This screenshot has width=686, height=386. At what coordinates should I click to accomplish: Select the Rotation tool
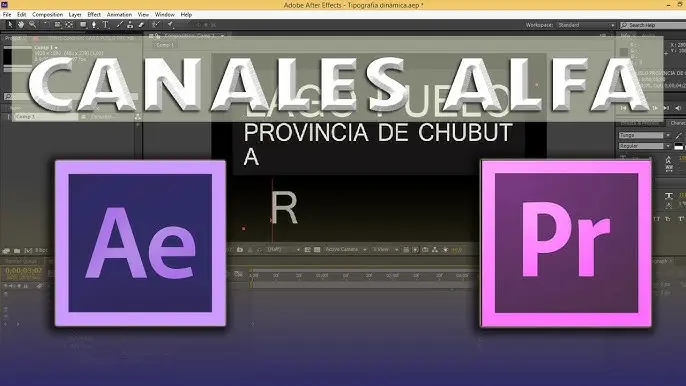(46, 25)
